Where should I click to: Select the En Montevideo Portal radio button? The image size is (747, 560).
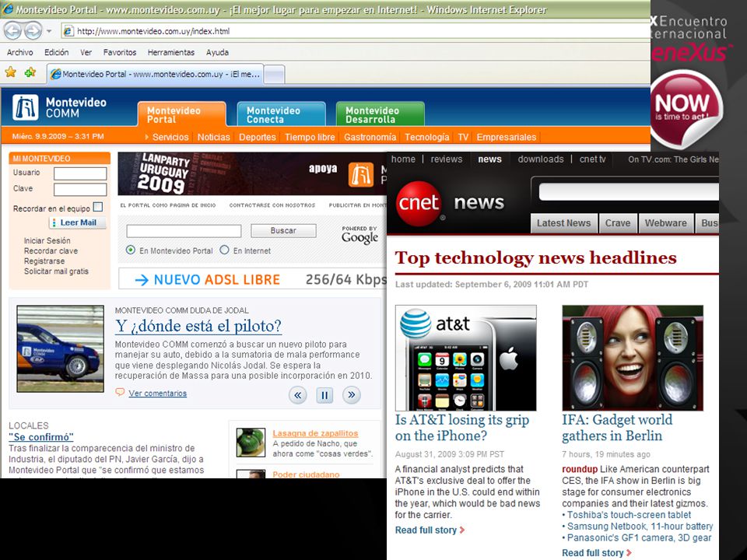pyautogui.click(x=131, y=250)
